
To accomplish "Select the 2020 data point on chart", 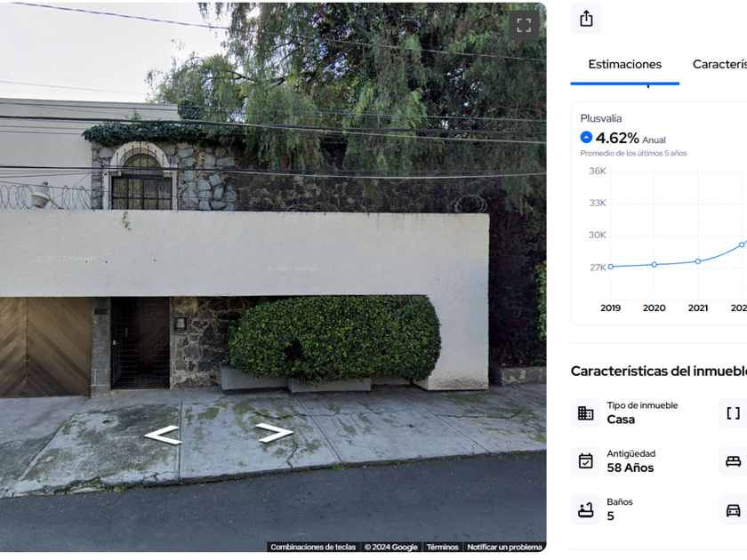I will pos(655,264).
